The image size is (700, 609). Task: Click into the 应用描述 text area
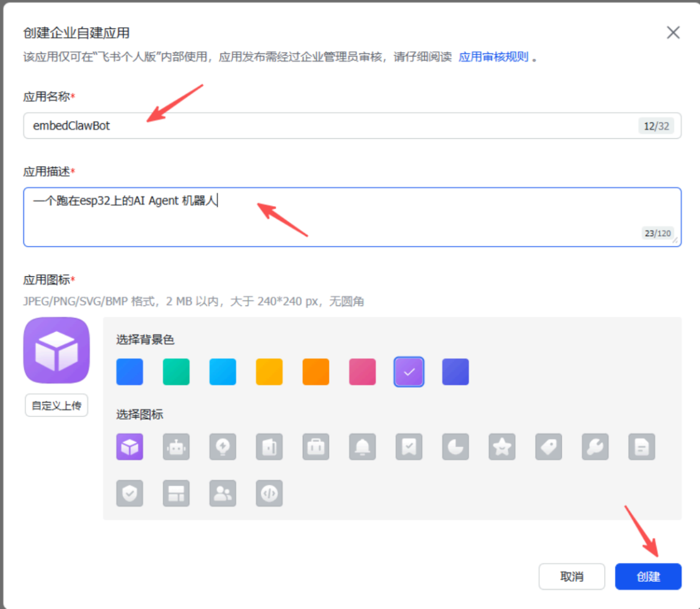pyautogui.click(x=352, y=217)
